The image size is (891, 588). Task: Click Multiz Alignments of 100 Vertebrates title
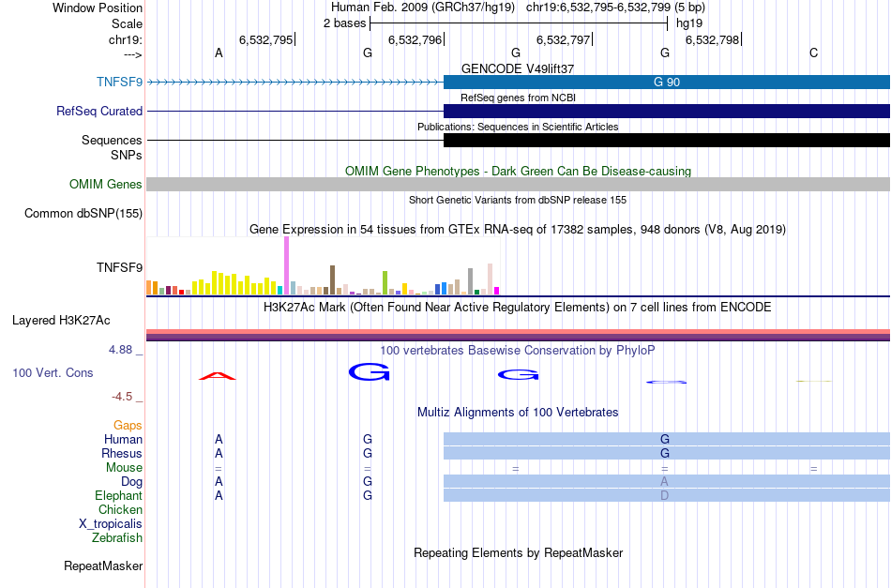pos(518,413)
